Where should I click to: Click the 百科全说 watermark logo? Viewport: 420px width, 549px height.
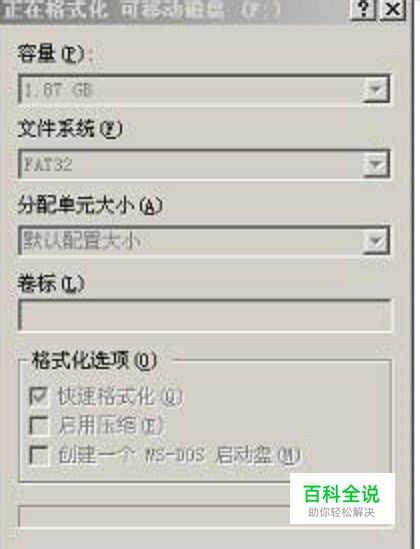(342, 498)
